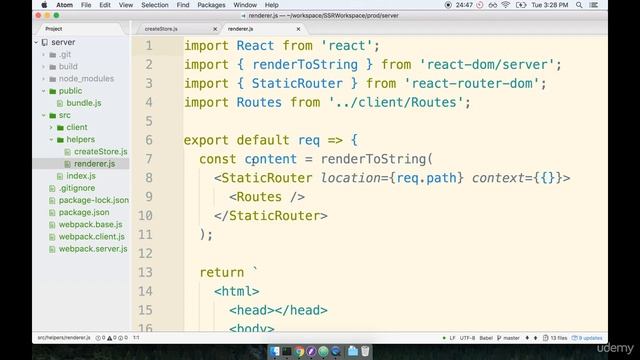Open webpack.server.js file
Screen dimensions: 640x360
93,249
